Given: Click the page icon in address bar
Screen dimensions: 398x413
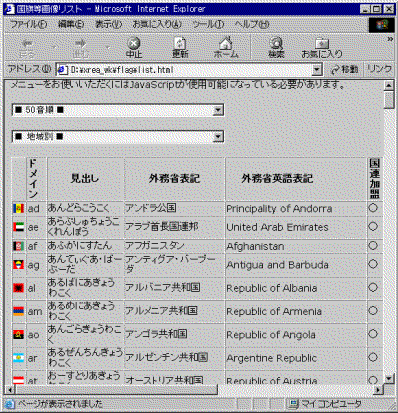Looking at the screenshot, I should (x=62, y=70).
